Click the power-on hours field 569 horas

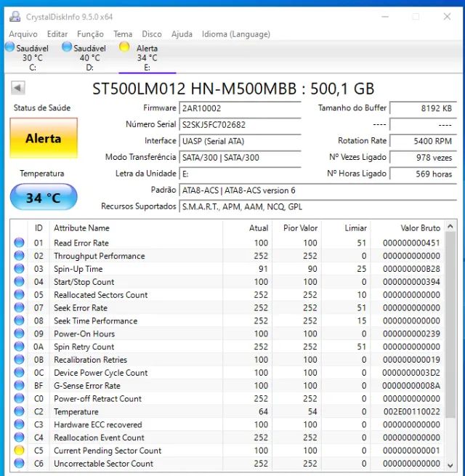tap(423, 174)
